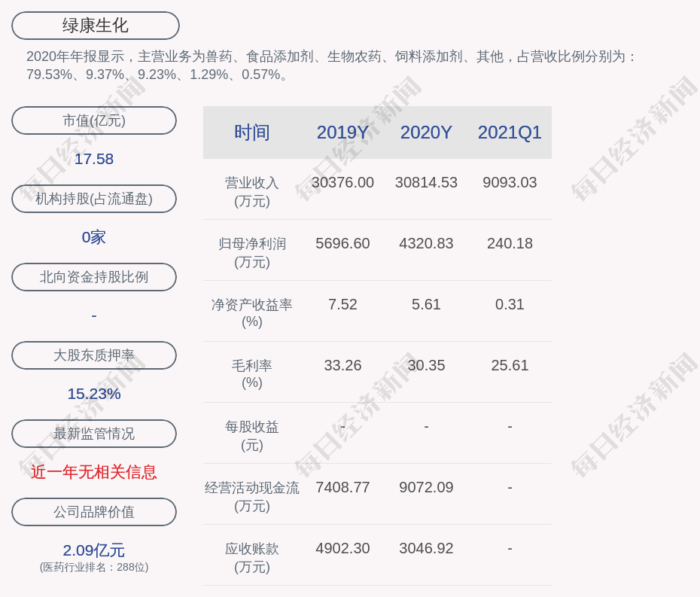Select the 市值(亿元) label pill
This screenshot has height=597, width=700.
tap(94, 120)
